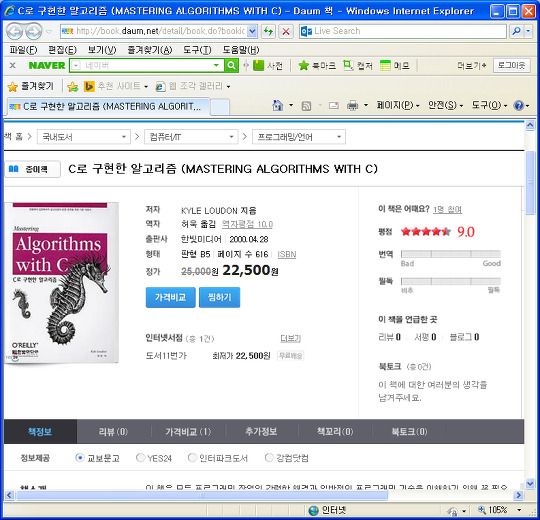The height and width of the screenshot is (520, 540).
Task: Select the YES24 info provider radio
Action: tap(140, 458)
